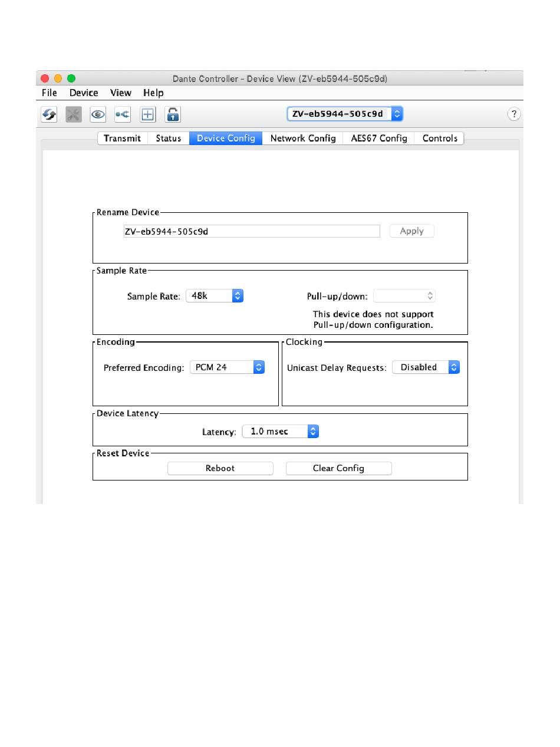This screenshot has width=560, height=747.
Task: Click the question mark help button
Action: (514, 114)
